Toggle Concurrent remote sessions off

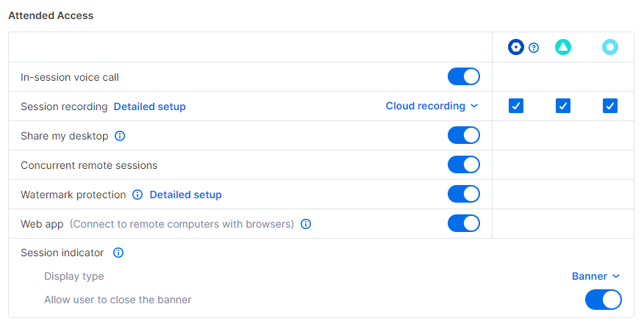464,165
